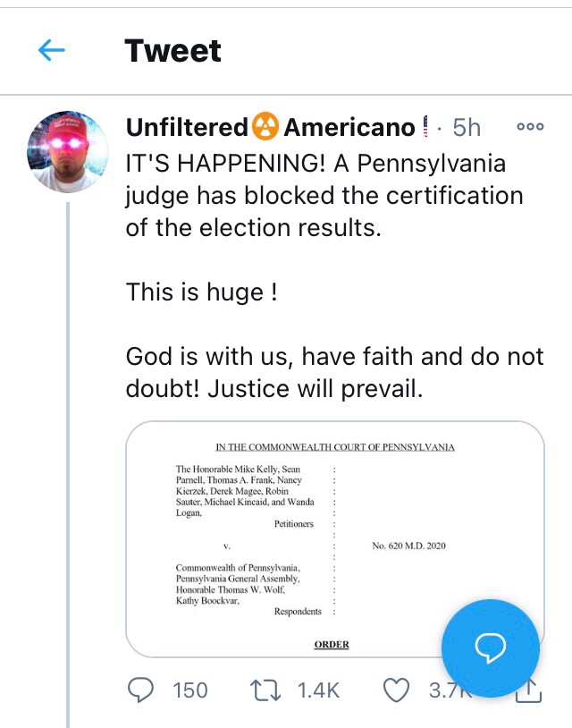Like the tweet with the heart icon
Image resolution: width=572 pixels, height=728 pixels.
[396, 690]
